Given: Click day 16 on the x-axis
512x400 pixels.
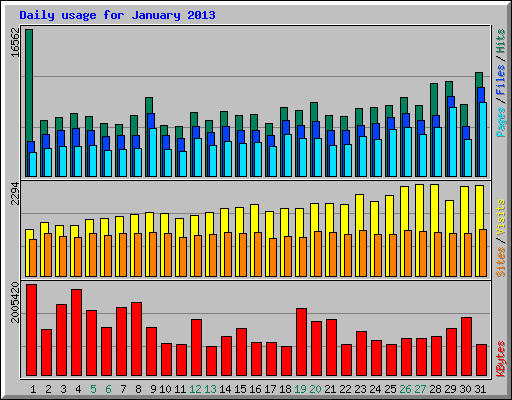Looking at the screenshot, I should point(255,389).
